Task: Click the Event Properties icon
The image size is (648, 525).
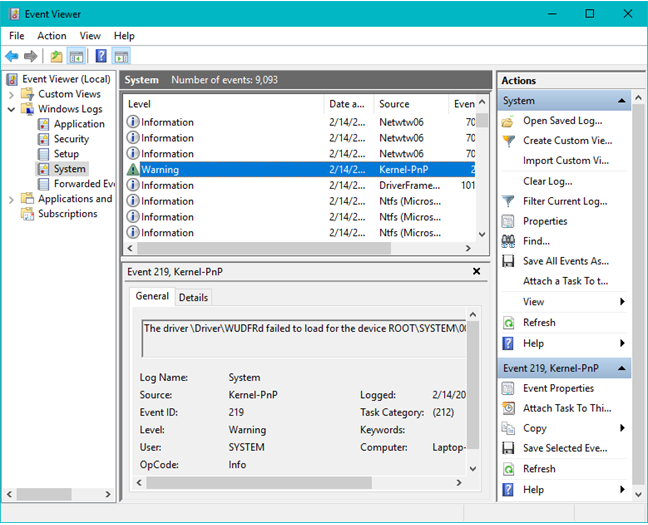Action: tap(509, 388)
